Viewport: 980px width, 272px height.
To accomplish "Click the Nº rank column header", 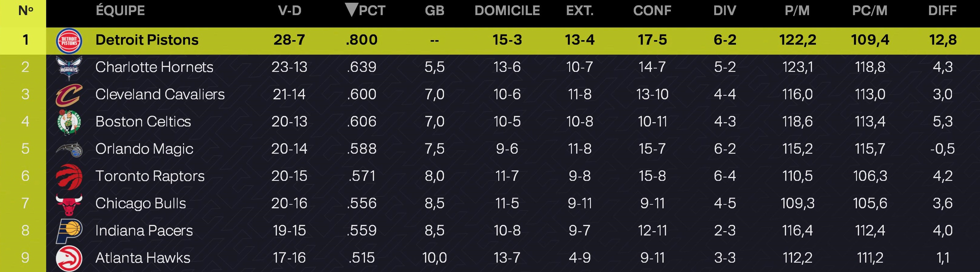I will coord(26,11).
